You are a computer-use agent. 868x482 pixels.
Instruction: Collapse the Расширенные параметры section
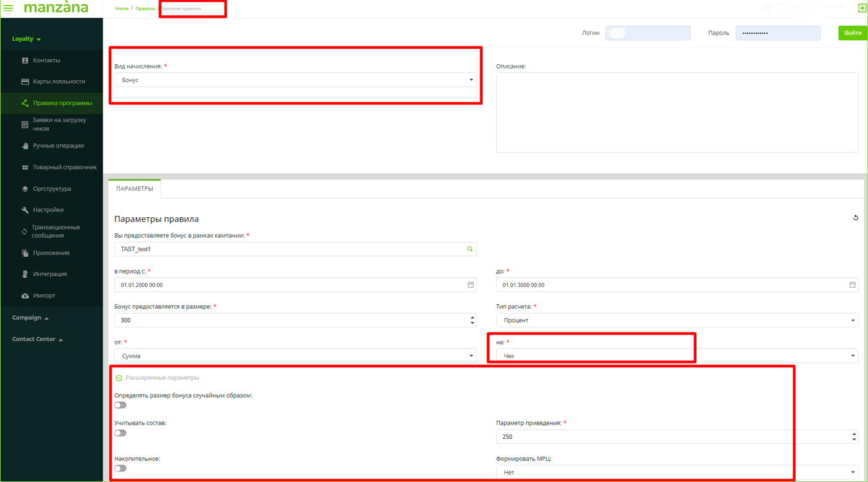coord(119,378)
